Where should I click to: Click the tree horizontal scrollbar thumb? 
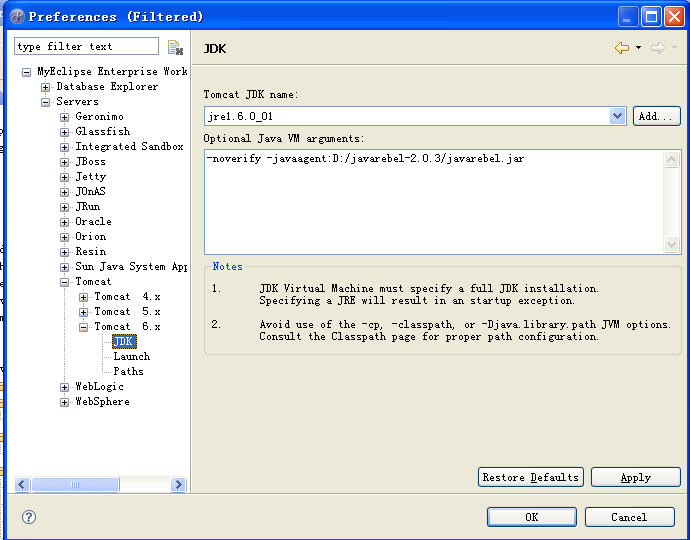[75, 485]
